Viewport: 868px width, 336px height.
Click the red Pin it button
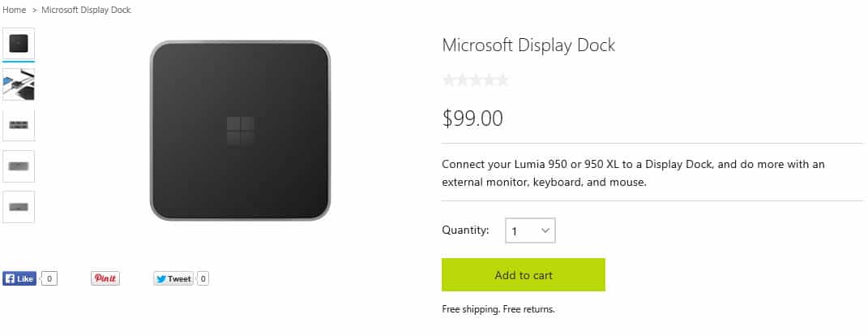tap(105, 279)
